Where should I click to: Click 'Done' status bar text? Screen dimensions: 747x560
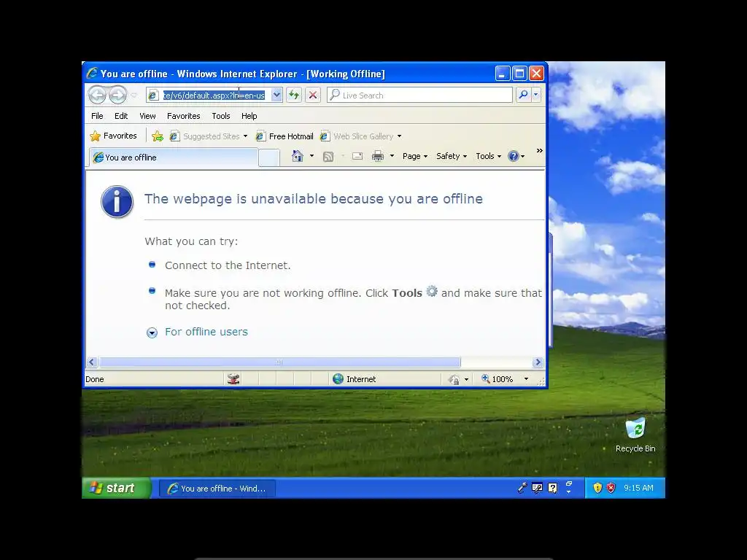94,379
